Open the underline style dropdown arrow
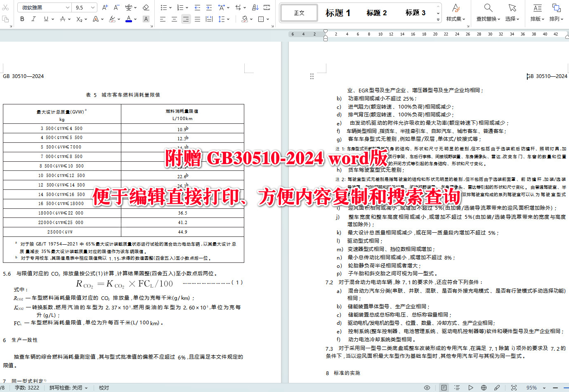Image resolution: width=569 pixels, height=392 pixels. [52, 19]
